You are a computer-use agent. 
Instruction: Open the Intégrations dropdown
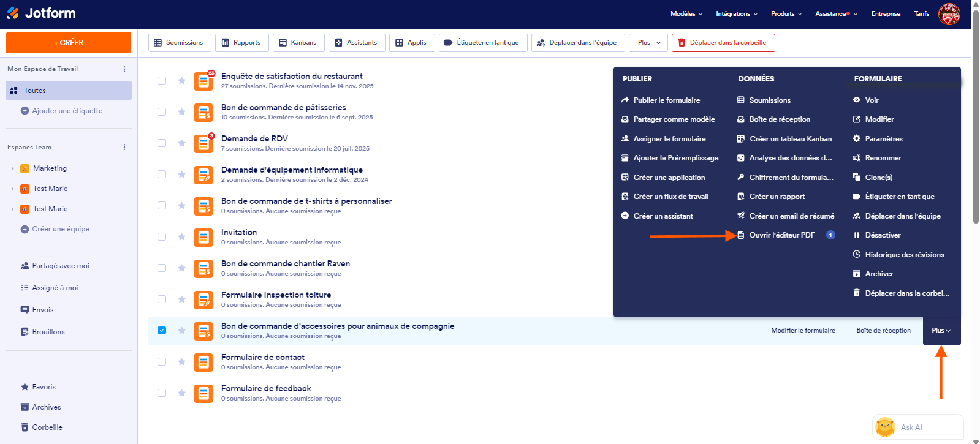tap(737, 13)
